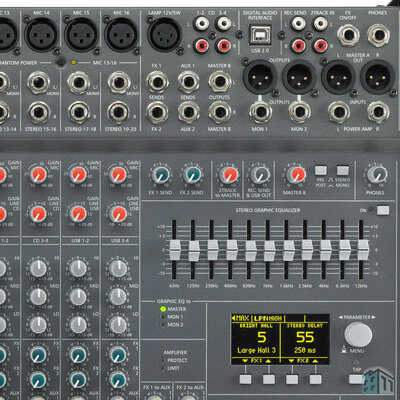Click the MON 2 output jack

pyautogui.click(x=300, y=112)
